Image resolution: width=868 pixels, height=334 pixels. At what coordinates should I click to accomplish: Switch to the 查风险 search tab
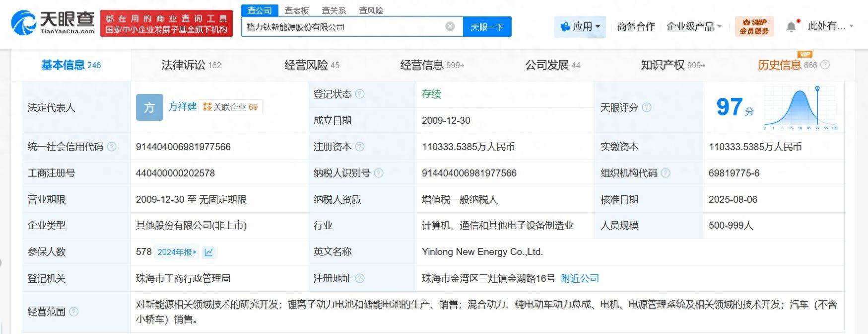[x=371, y=10]
